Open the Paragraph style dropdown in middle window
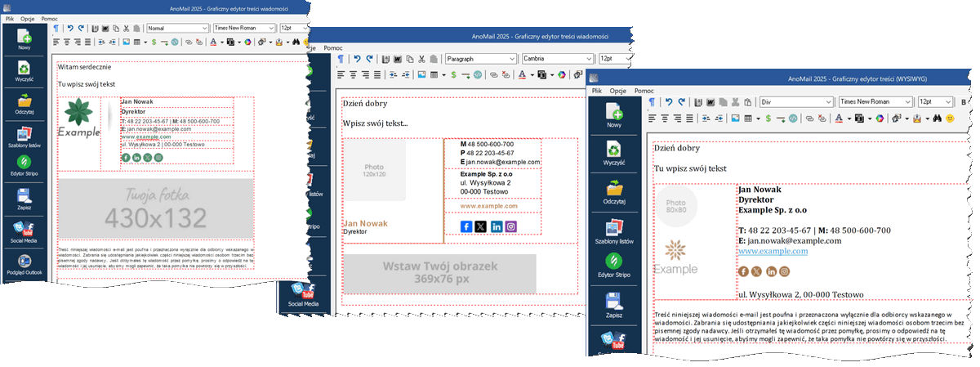Image resolution: width=980 pixels, height=367 pixels. coord(480,59)
